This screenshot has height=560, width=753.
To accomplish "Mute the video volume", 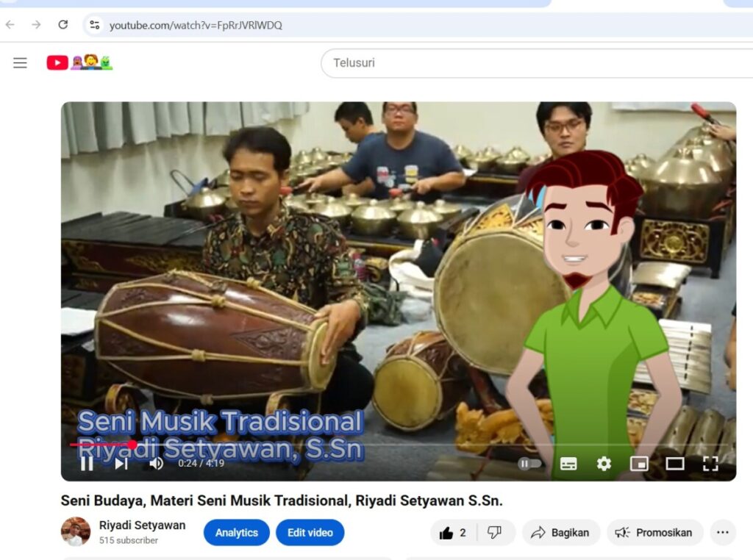I will 156,463.
